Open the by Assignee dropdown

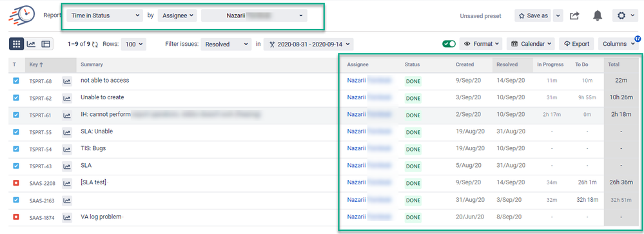177,15
